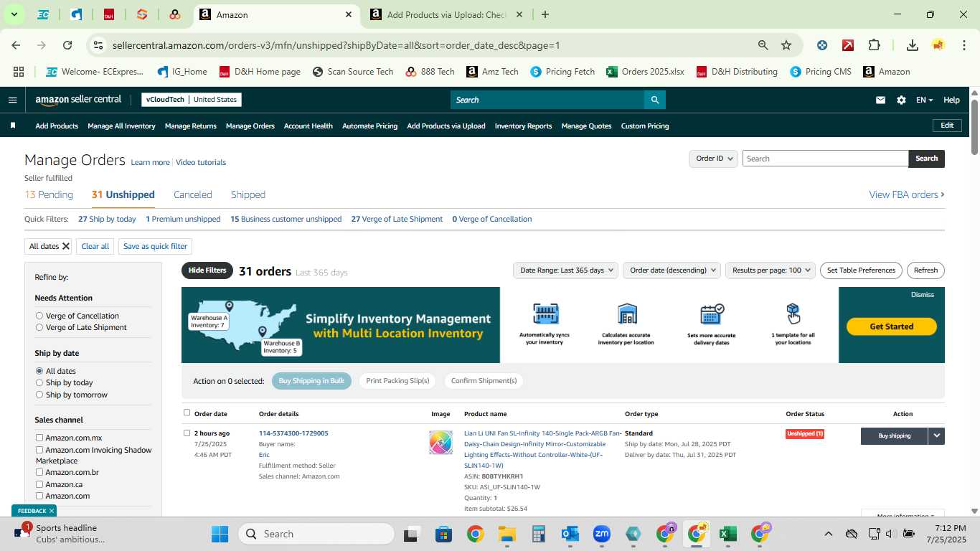Open Excel from the taskbar
Screen dimensions: 980x551
[x=727, y=534]
